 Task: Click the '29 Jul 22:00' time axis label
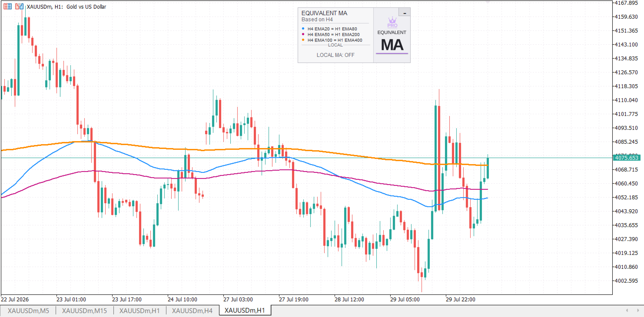click(x=461, y=299)
